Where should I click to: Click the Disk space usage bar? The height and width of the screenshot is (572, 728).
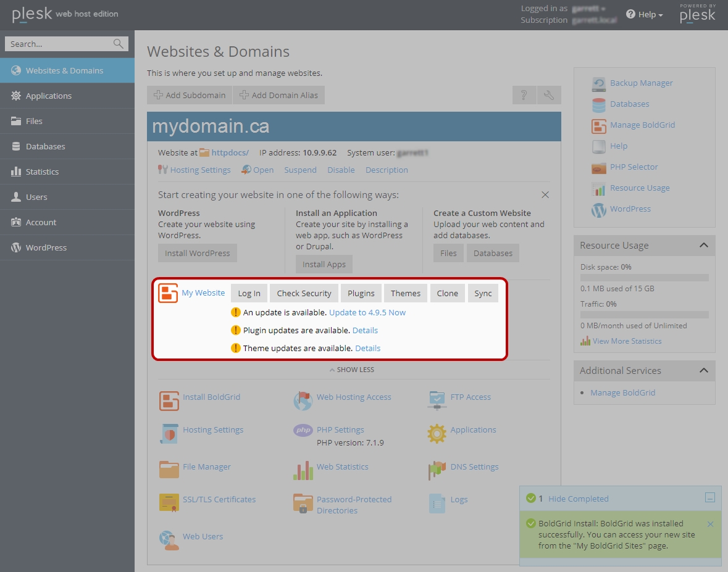pyautogui.click(x=645, y=278)
